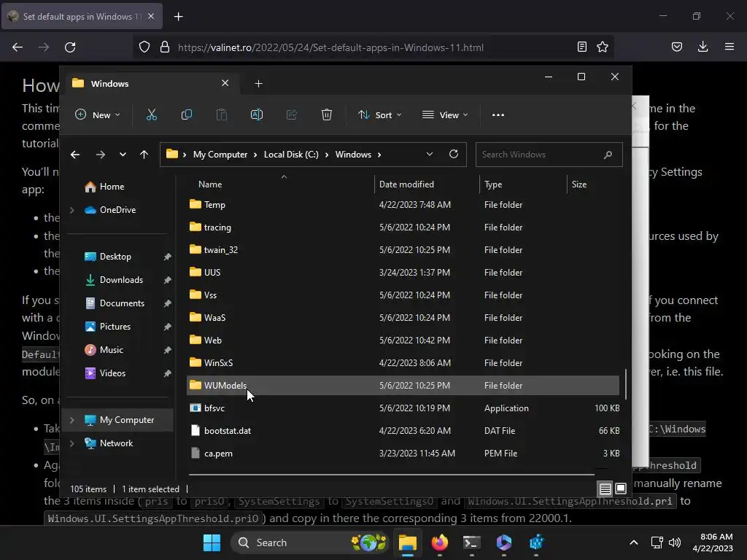This screenshot has width=747, height=560.
Task: Click Local Disk (C:) breadcrumb segment
Action: point(291,155)
